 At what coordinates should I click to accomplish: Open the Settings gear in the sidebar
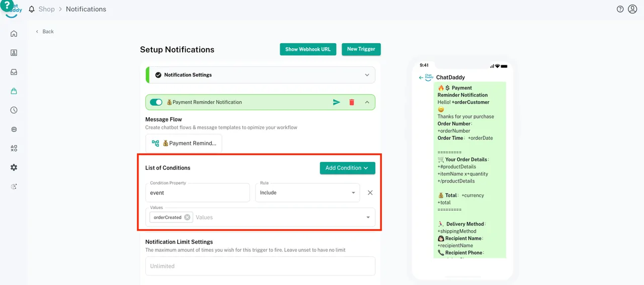pos(14,167)
